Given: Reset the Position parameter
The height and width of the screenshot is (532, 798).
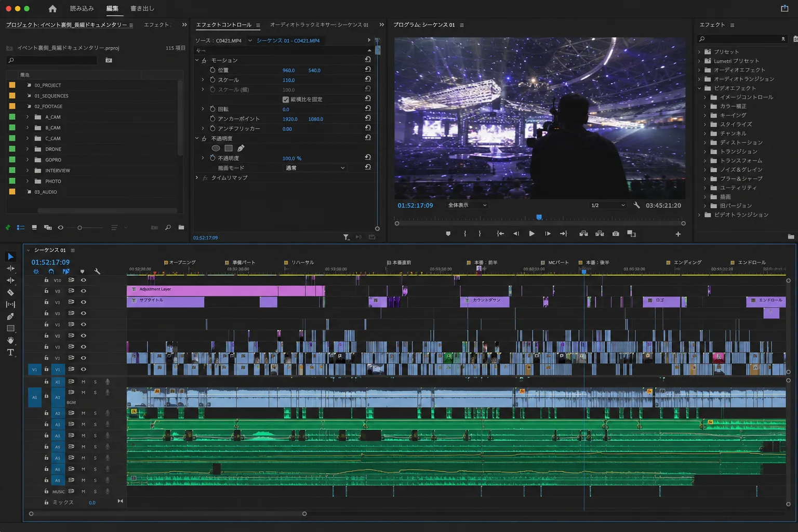Looking at the screenshot, I should coord(368,70).
